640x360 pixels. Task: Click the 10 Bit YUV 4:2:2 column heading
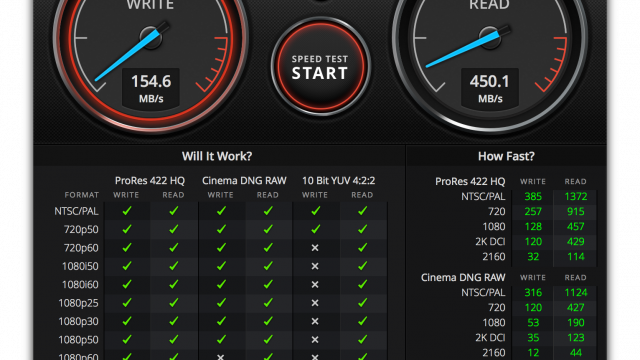[338, 180]
